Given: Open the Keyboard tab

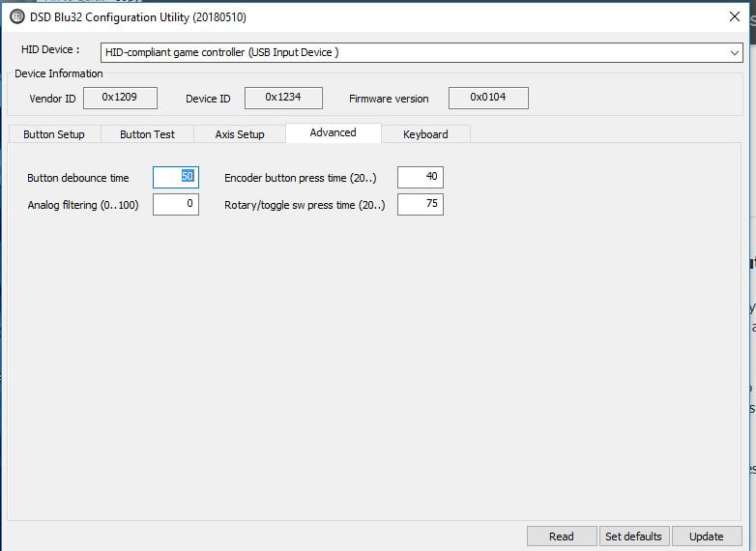Looking at the screenshot, I should (425, 134).
